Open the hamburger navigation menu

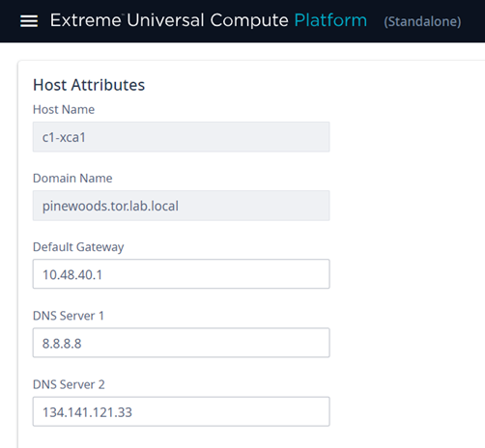(29, 21)
